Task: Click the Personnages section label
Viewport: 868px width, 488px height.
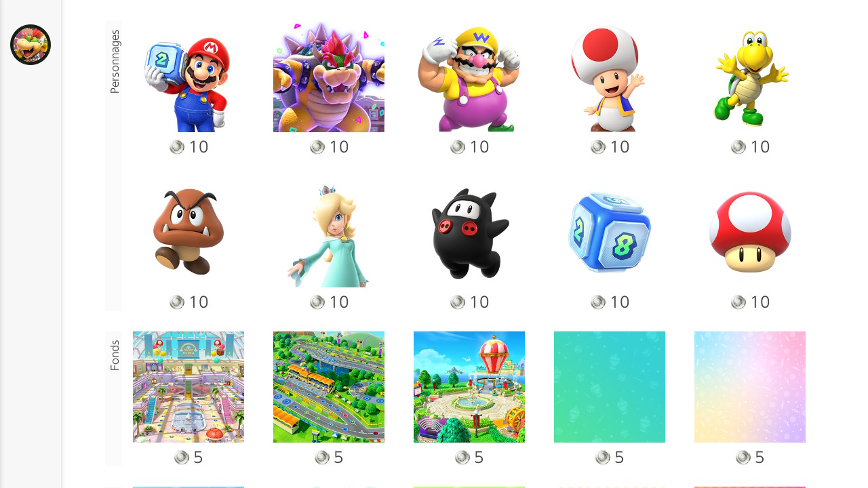Action: coord(115,62)
